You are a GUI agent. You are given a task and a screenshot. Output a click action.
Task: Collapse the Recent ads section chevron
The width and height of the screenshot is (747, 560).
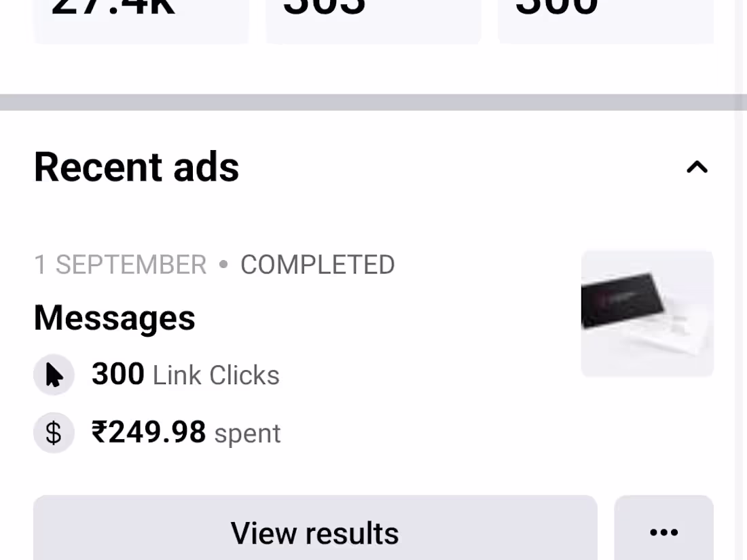click(x=697, y=168)
